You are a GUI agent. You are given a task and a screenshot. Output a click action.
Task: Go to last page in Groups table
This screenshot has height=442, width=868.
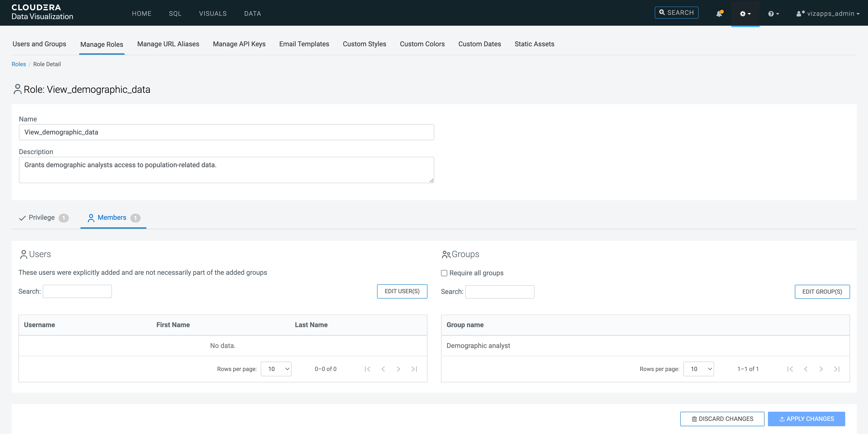pos(836,369)
